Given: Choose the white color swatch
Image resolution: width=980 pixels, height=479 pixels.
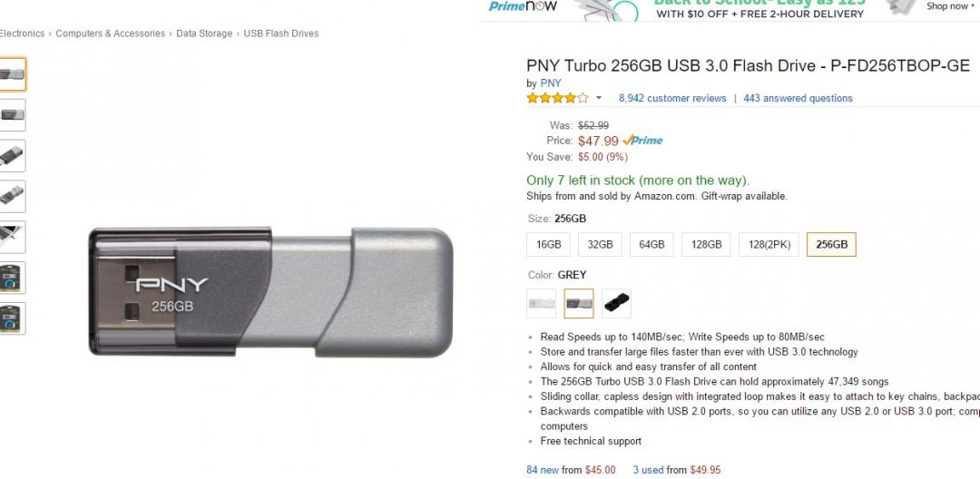Looking at the screenshot, I should click(542, 303).
